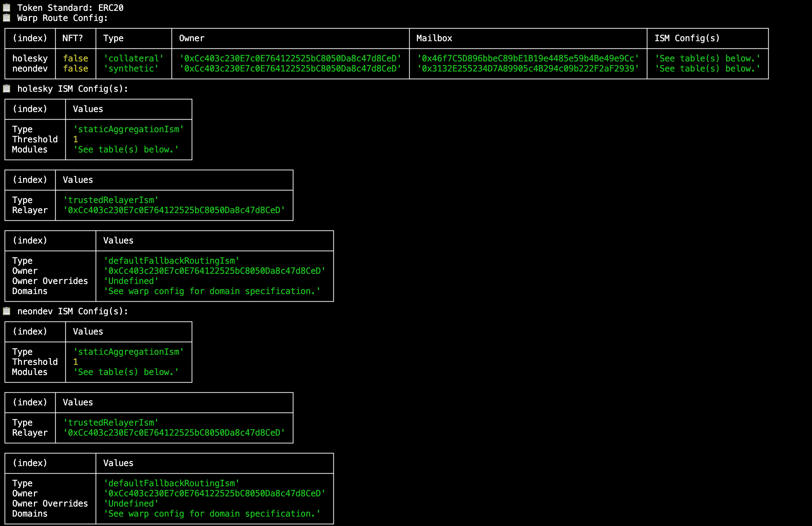812x526 pixels.
Task: Click the 'Threshold' label in the neondev section
Action: tap(35, 362)
